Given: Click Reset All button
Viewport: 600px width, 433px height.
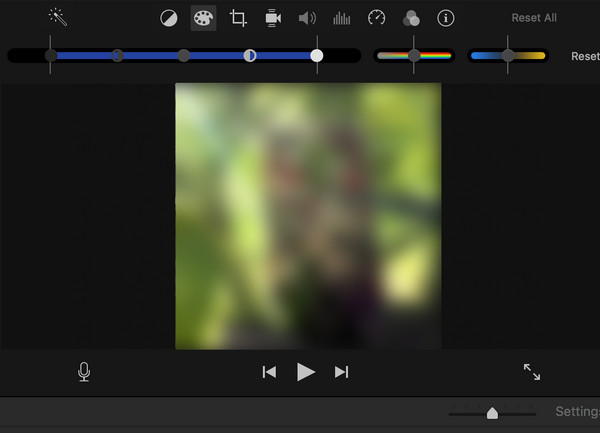Looking at the screenshot, I should click(534, 18).
